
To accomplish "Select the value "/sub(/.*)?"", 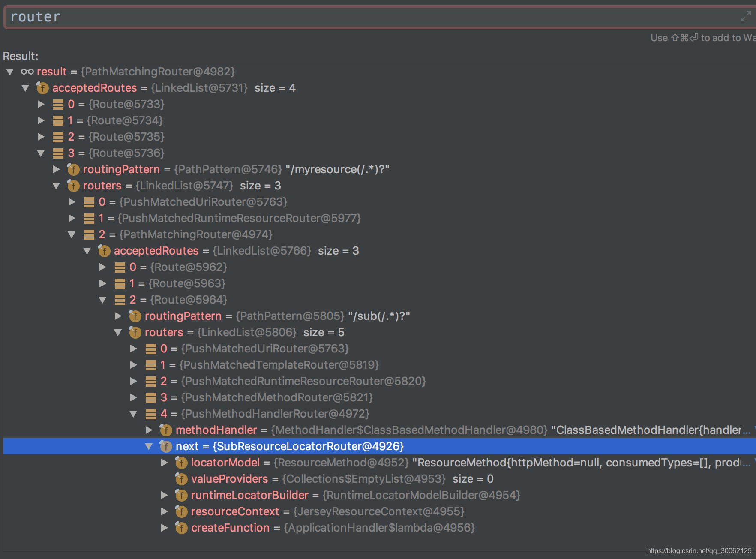I will click(379, 316).
